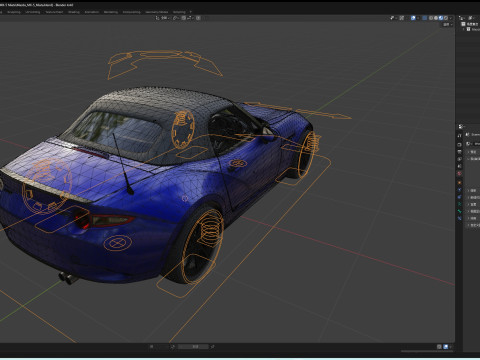Open the View Layer properties tab
Viewport: 480px width, 360px height.
pyautogui.click(x=459, y=159)
